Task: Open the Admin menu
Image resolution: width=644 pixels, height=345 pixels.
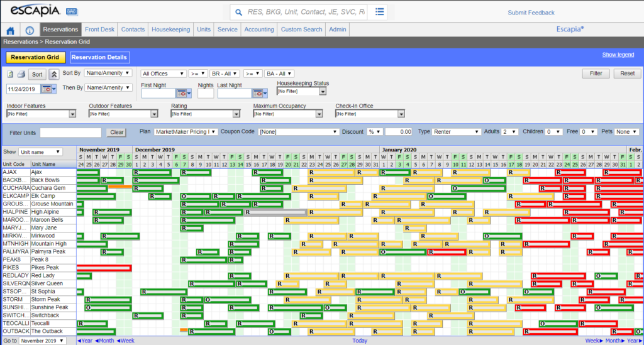Action: point(338,30)
